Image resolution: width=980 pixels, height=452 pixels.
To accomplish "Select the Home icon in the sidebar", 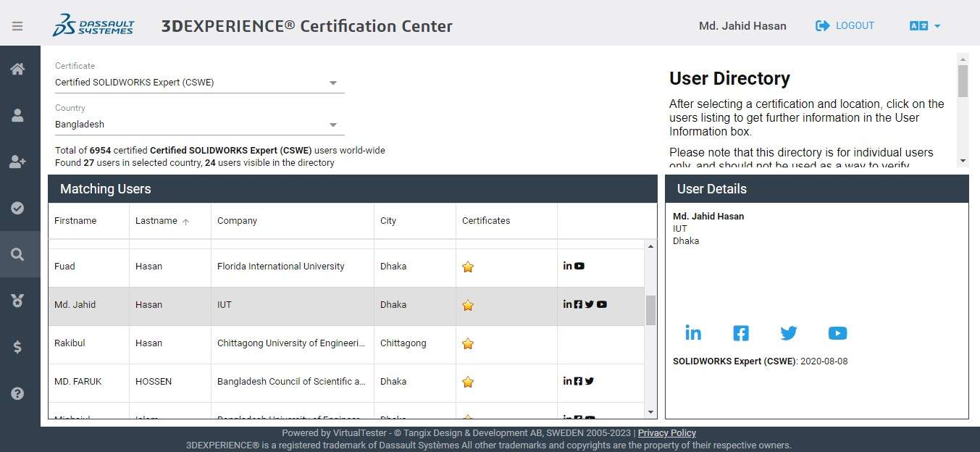I will point(17,69).
